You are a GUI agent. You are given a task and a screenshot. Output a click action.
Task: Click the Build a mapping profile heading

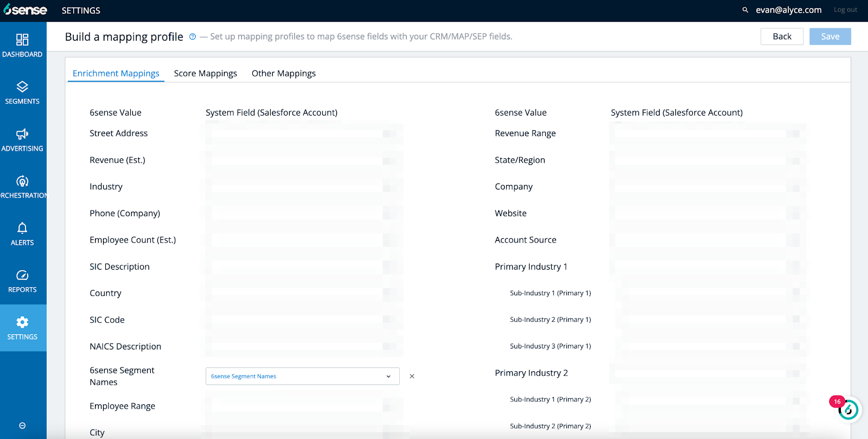pyautogui.click(x=124, y=36)
